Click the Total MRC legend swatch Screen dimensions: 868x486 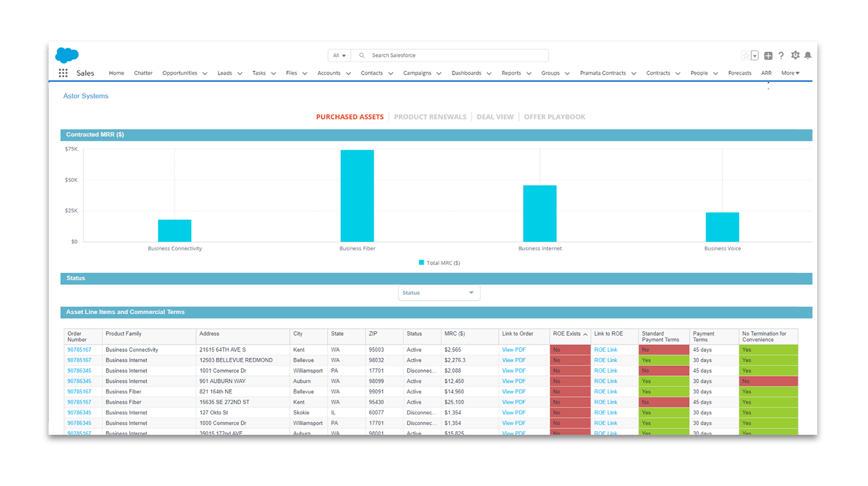pyautogui.click(x=421, y=262)
